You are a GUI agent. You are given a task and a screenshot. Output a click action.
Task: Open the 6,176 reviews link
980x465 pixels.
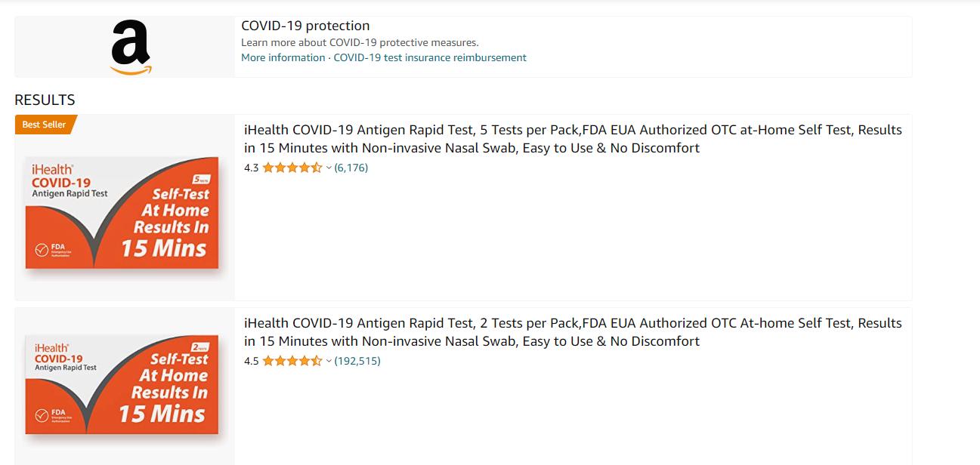click(x=351, y=168)
